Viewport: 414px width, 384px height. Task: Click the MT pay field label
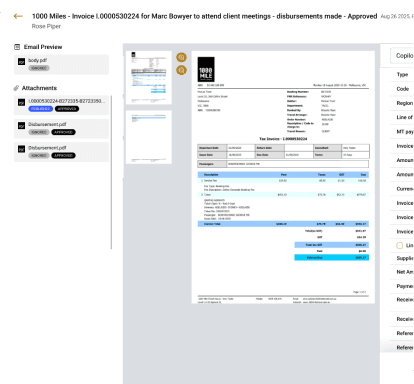pyautogui.click(x=405, y=131)
